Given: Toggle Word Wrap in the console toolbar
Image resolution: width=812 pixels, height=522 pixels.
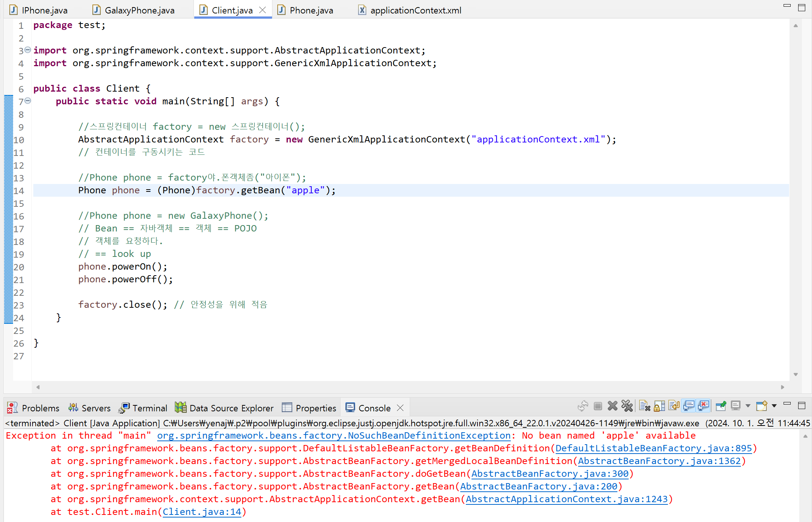Looking at the screenshot, I should pyautogui.click(x=674, y=406).
